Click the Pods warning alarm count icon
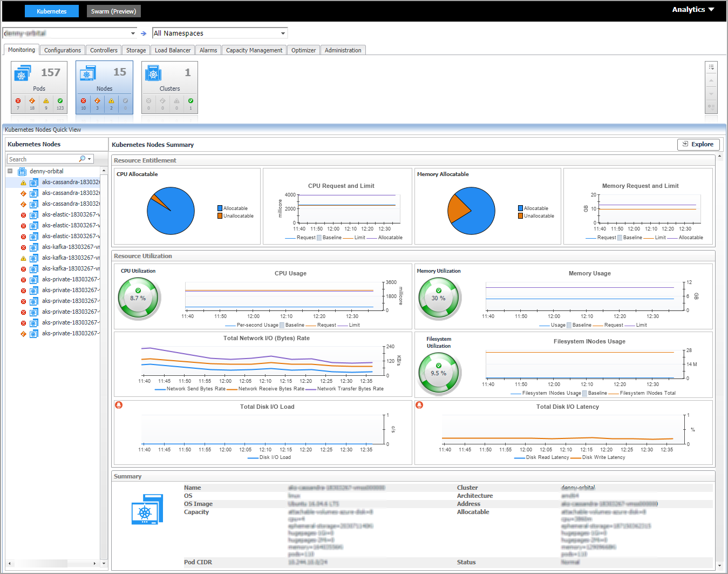 [x=46, y=101]
